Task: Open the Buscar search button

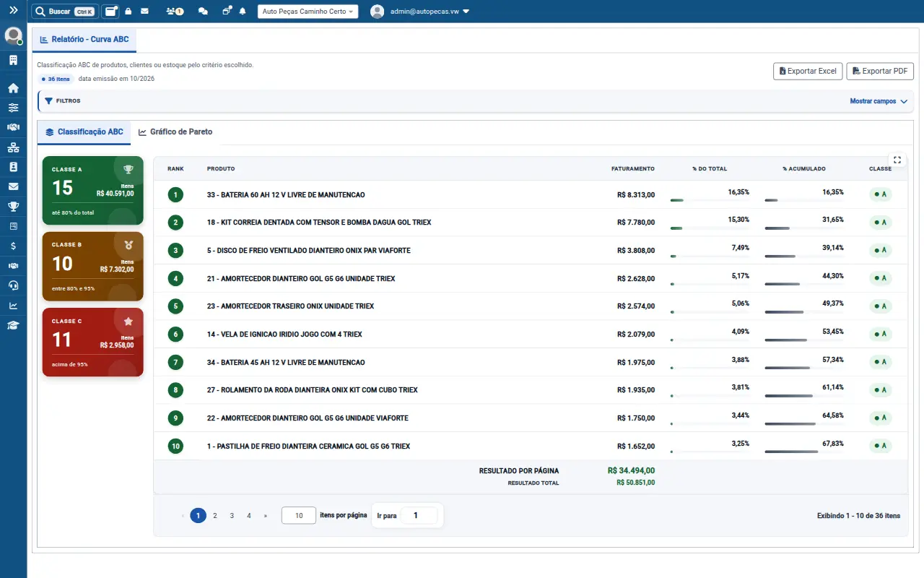Action: tap(65, 12)
